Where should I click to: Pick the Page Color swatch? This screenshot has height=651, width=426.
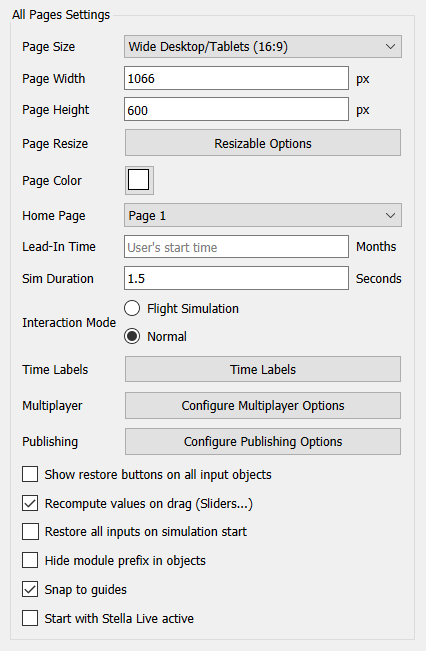139,180
